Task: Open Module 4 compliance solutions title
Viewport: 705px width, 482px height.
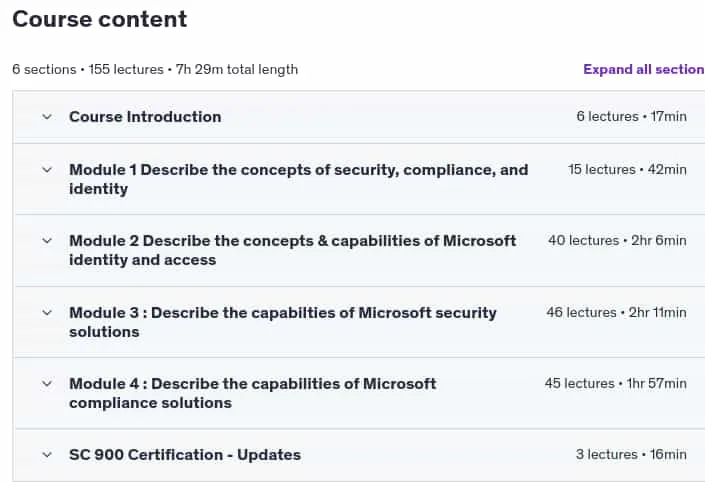Action: coord(253,393)
